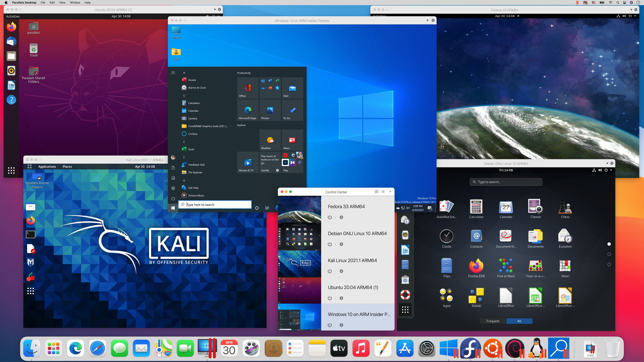Open Evolution mail in Debian grid
Screen dimensions: 644x362
pos(565,238)
